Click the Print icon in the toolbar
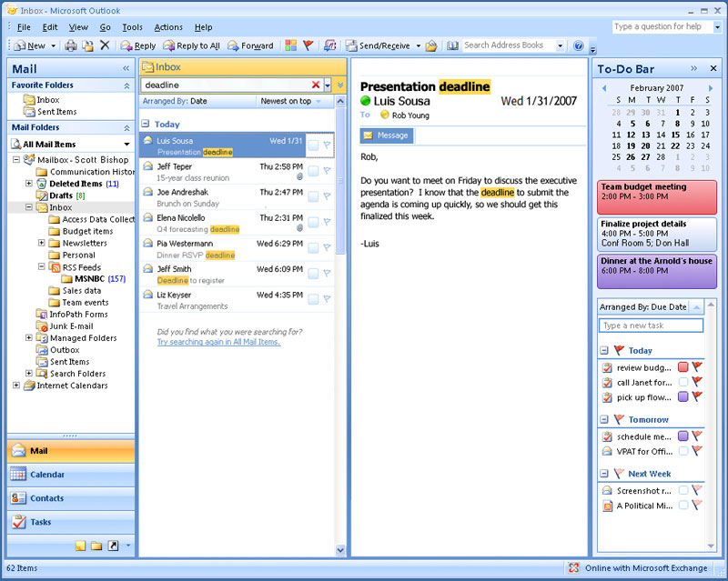The width and height of the screenshot is (728, 581). 71,45
